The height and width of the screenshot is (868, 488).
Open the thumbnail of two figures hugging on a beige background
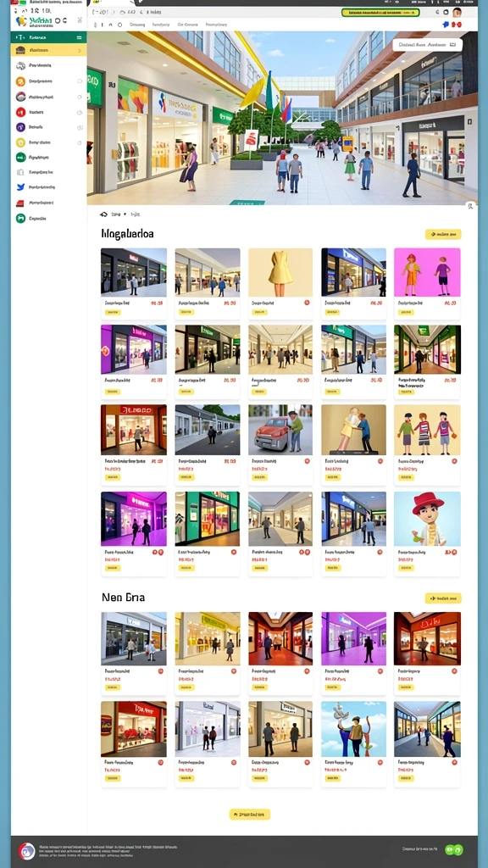coord(354,430)
